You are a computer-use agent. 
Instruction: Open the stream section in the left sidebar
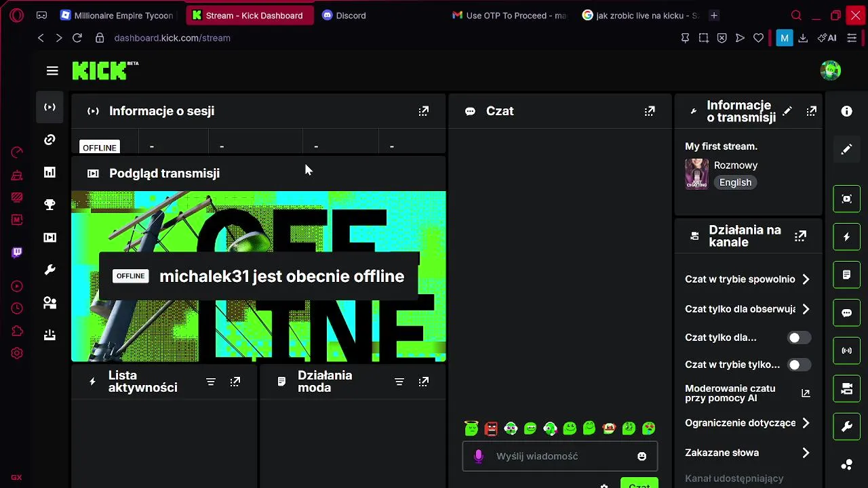tap(50, 107)
